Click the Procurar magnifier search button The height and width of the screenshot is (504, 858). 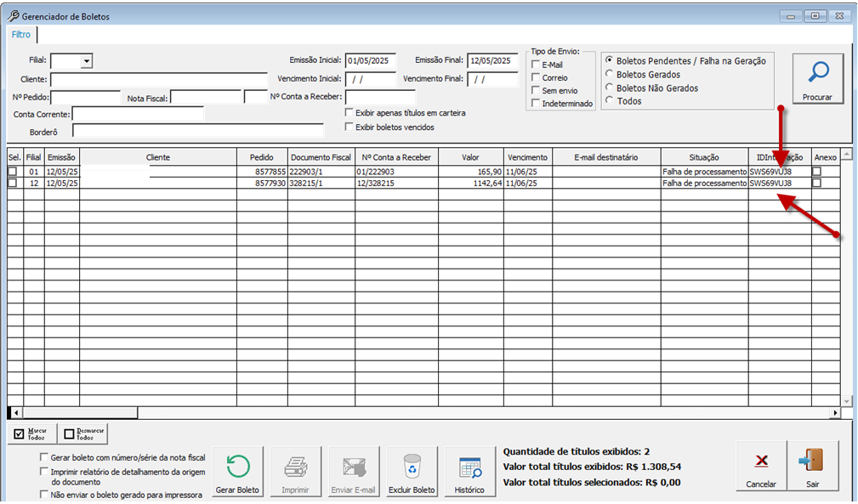point(817,79)
